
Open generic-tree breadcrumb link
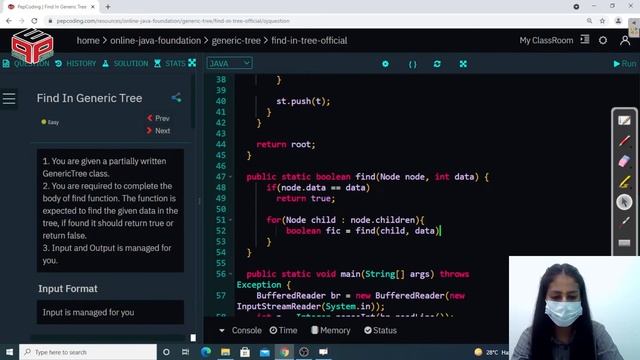tap(236, 40)
